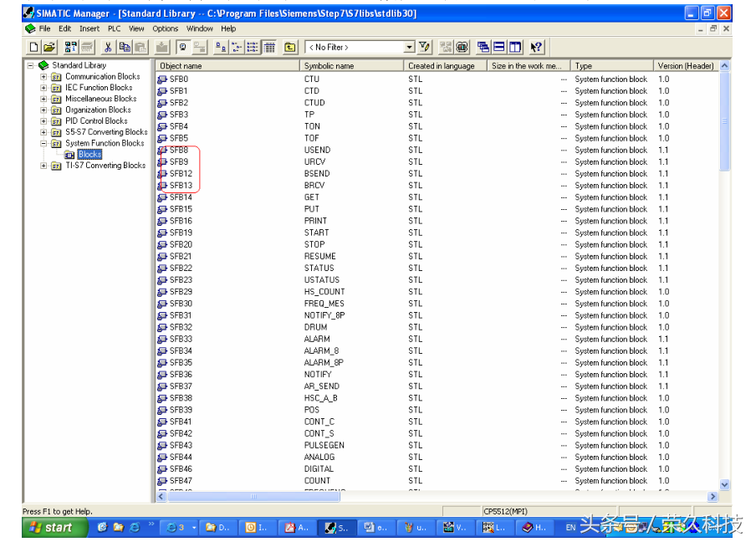Open the No Filter dropdown
Viewport: 756px width, 542px height.
click(x=409, y=48)
